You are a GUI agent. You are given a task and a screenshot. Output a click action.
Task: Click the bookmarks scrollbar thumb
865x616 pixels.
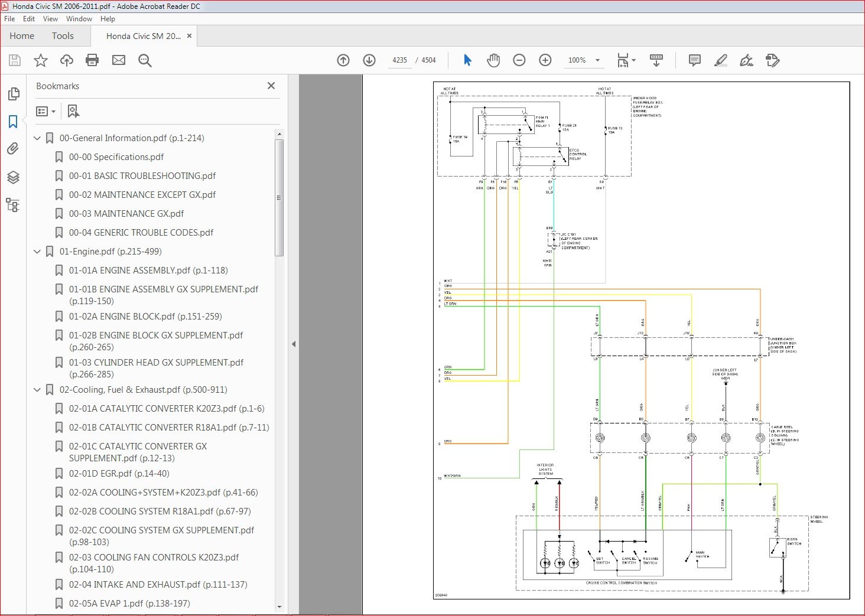[x=279, y=198]
